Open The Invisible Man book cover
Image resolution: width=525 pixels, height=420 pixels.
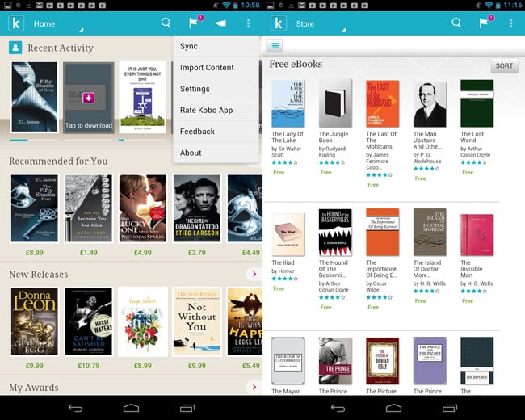pyautogui.click(x=477, y=235)
